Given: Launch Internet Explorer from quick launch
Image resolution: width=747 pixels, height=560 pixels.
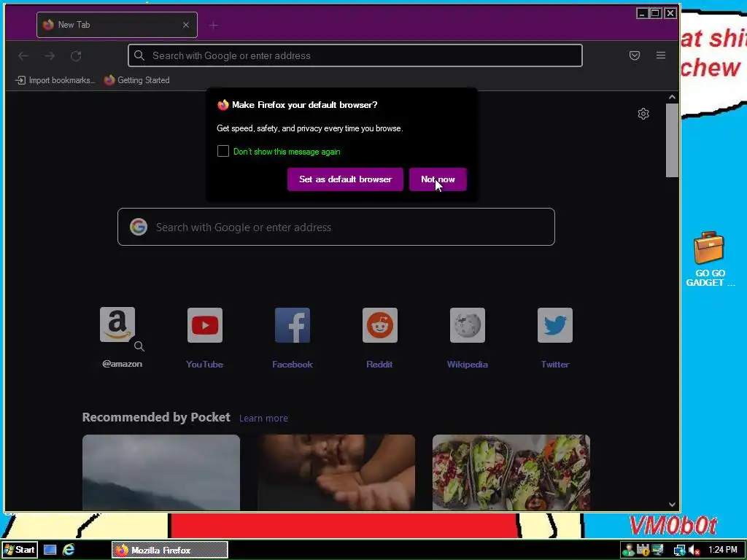Looking at the screenshot, I should (69, 550).
